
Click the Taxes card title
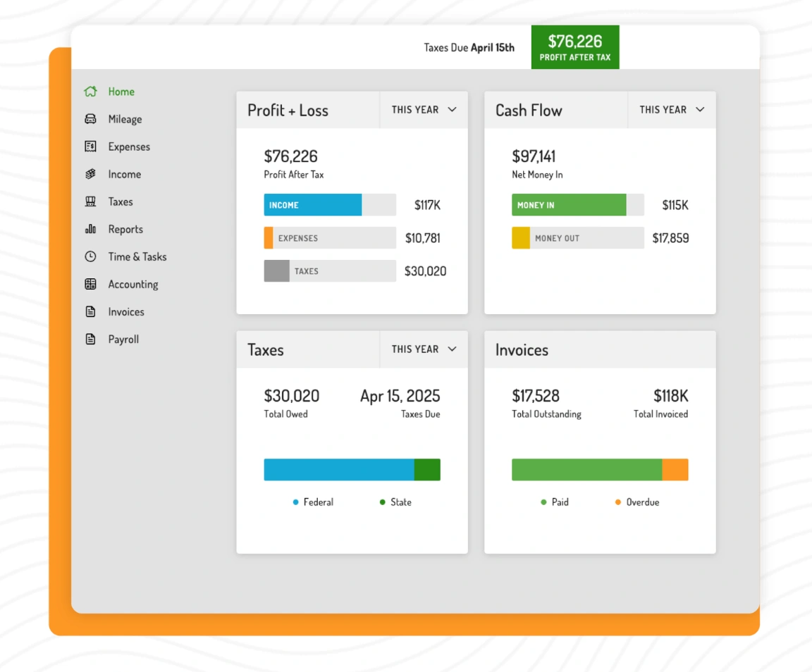tap(266, 350)
